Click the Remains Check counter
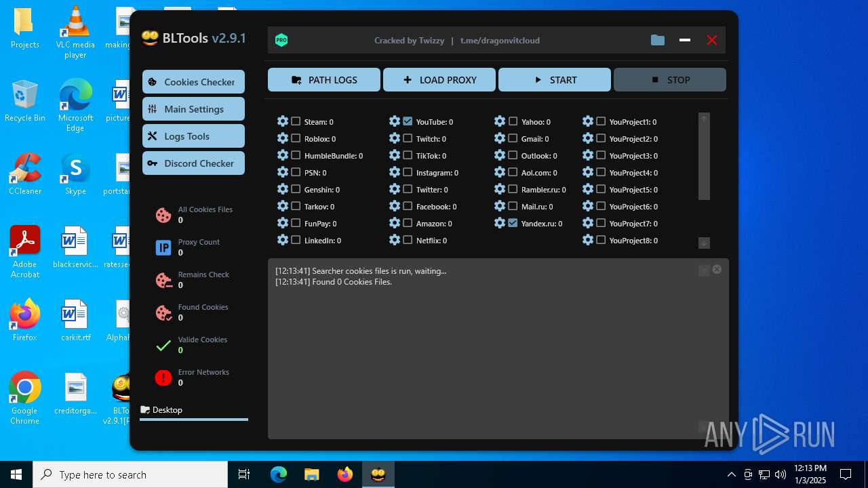Image resolution: width=868 pixels, height=488 pixels. click(180, 285)
